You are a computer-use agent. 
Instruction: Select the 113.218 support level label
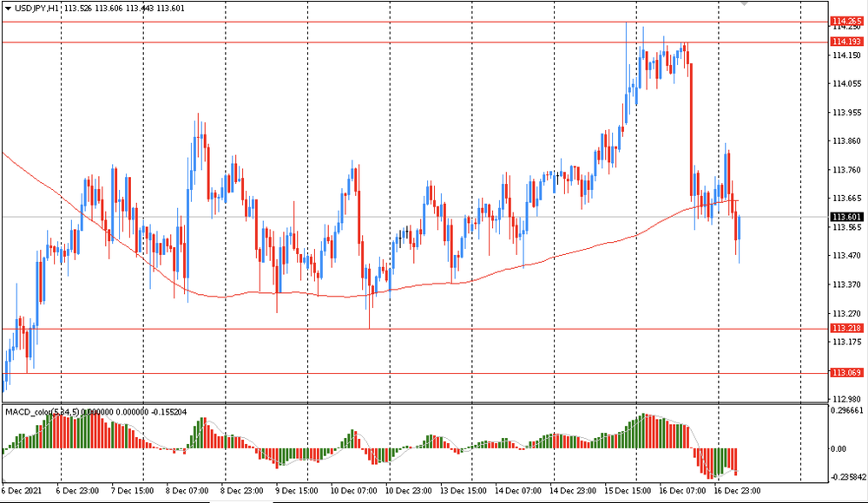tap(846, 329)
